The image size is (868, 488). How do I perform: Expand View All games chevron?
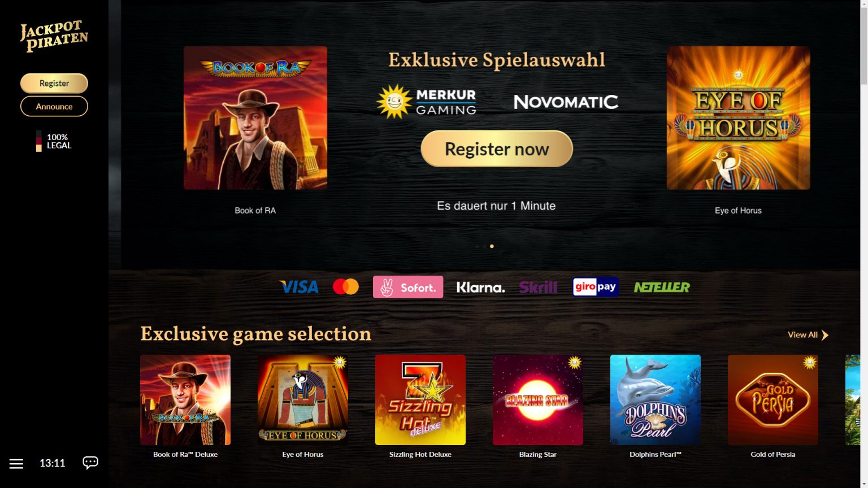pyautogui.click(x=825, y=335)
